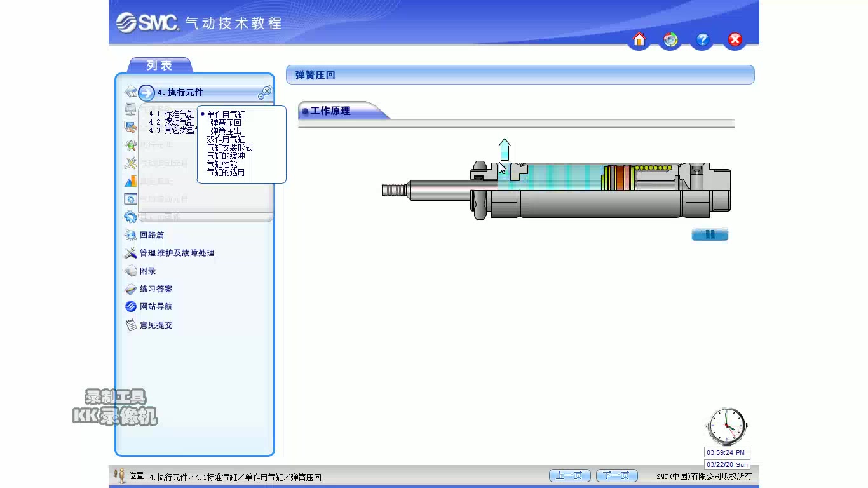Click the blue gear sidebar icon
This screenshot has width=868, height=488.
pos(130,217)
